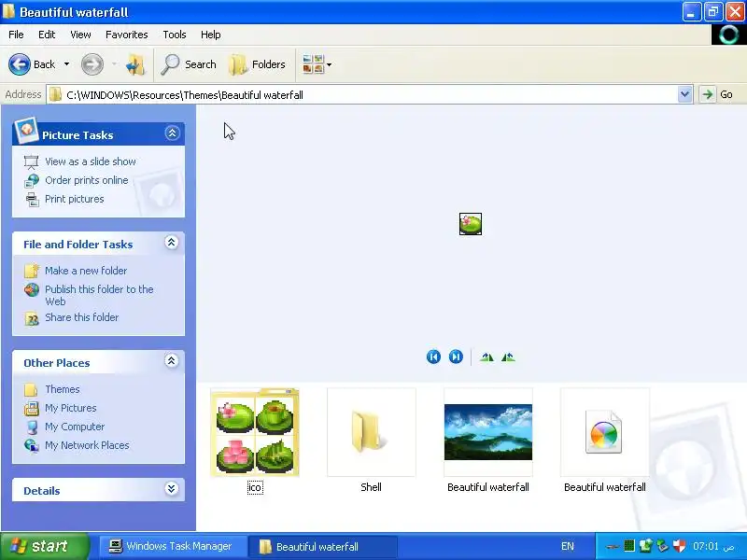This screenshot has width=747, height=560.
Task: Click the Shell folder name label
Action: click(x=371, y=487)
